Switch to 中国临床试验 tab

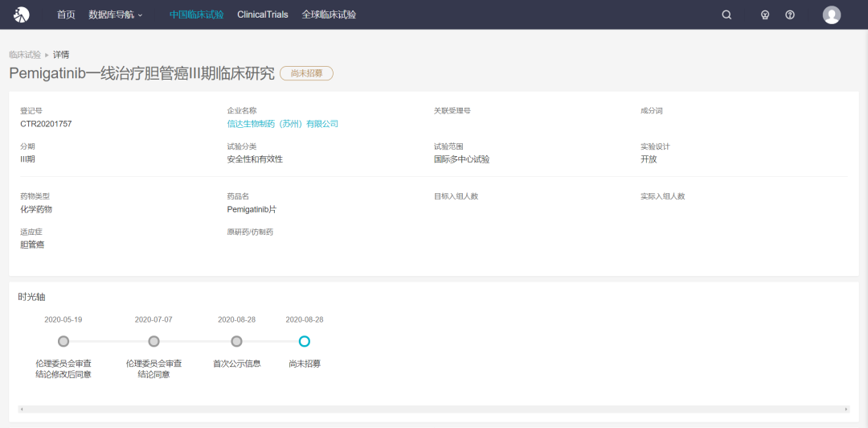click(x=197, y=15)
